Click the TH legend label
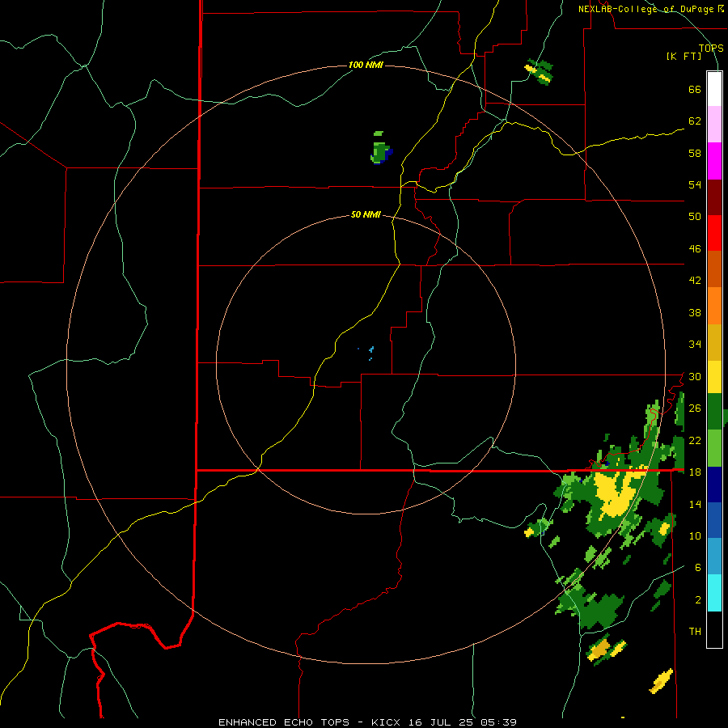728x728 pixels. (695, 632)
